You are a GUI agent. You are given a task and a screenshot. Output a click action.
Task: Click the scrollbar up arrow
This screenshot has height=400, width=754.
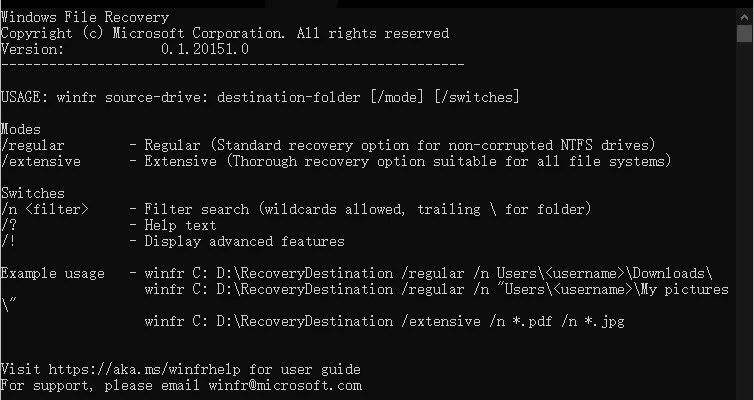tap(745, 16)
